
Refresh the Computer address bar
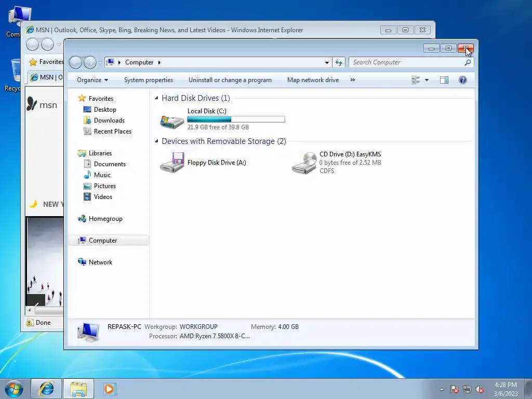click(x=339, y=62)
